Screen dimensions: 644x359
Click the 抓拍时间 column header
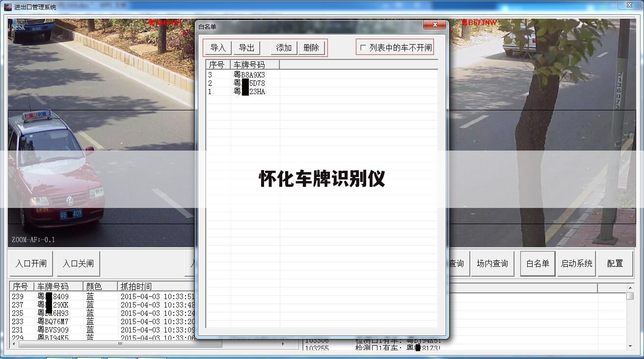pos(157,286)
